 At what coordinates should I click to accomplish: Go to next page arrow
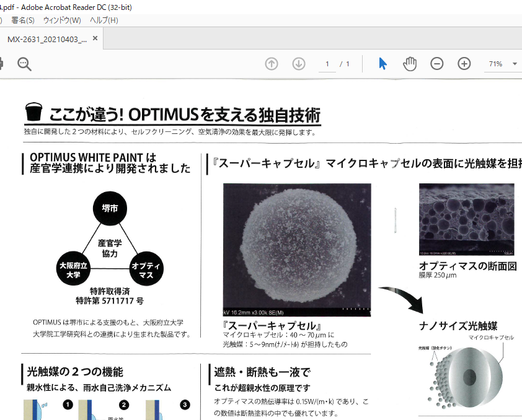tap(299, 64)
